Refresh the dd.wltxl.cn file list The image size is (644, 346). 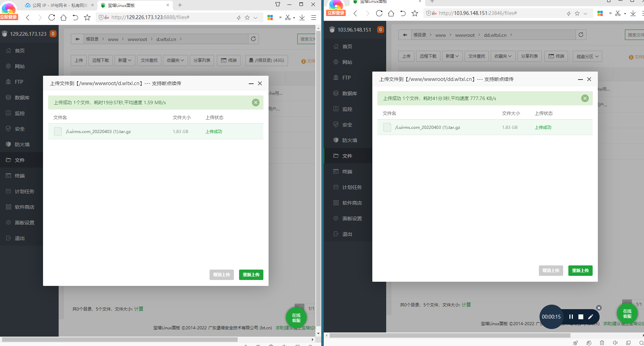(581, 35)
